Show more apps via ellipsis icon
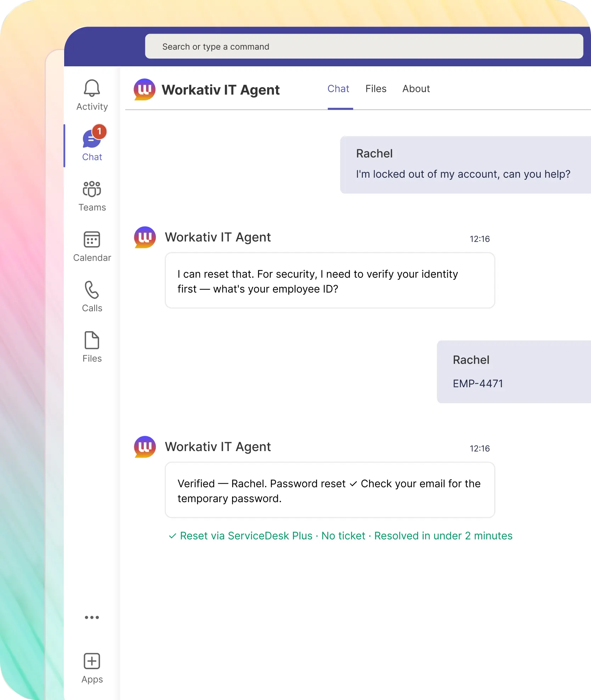591x700 pixels. (x=92, y=617)
